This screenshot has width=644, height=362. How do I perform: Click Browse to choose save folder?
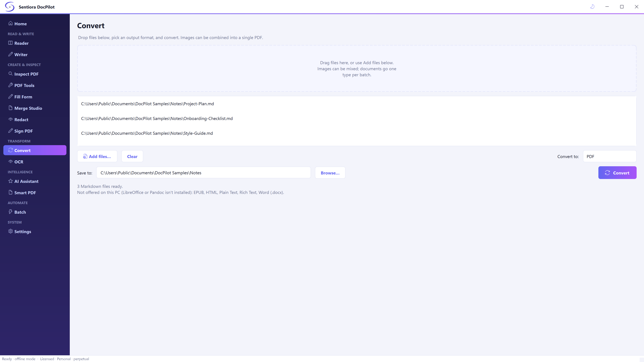point(330,173)
